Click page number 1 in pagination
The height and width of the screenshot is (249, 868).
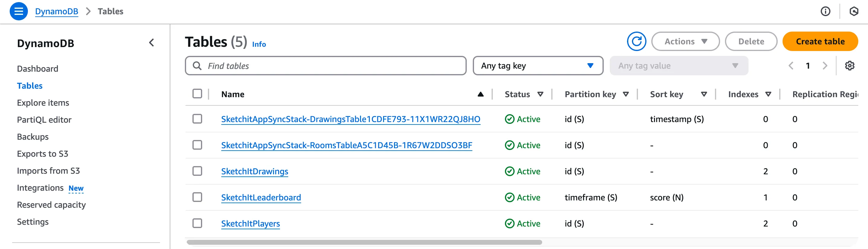(x=808, y=66)
